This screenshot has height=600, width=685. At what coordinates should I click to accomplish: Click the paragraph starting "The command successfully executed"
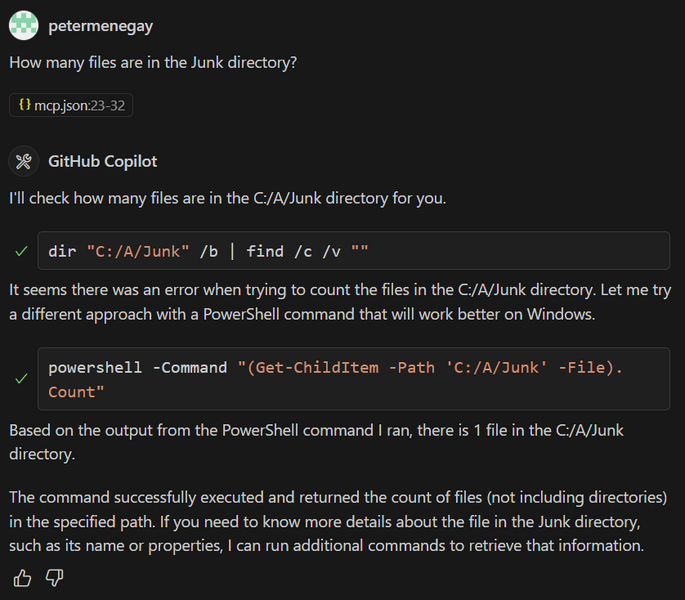[338, 521]
